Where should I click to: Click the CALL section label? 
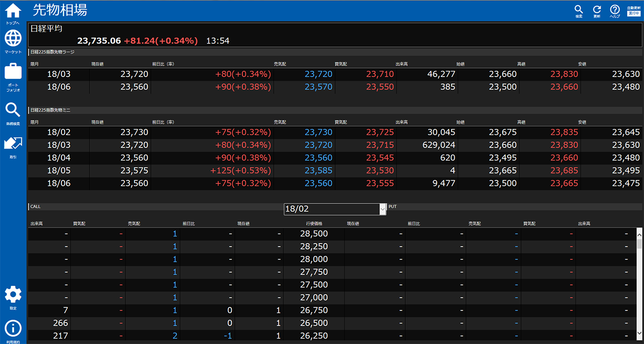35,206
